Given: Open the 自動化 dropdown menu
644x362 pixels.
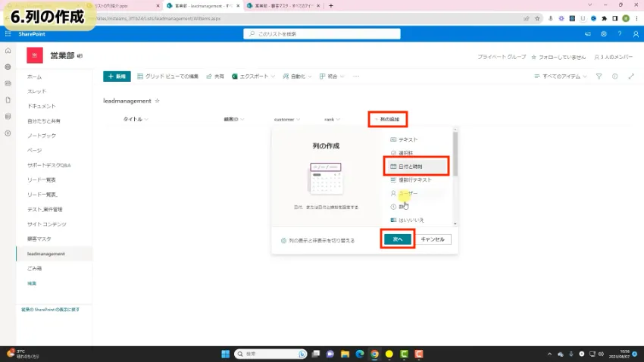Looking at the screenshot, I should pyautogui.click(x=296, y=76).
